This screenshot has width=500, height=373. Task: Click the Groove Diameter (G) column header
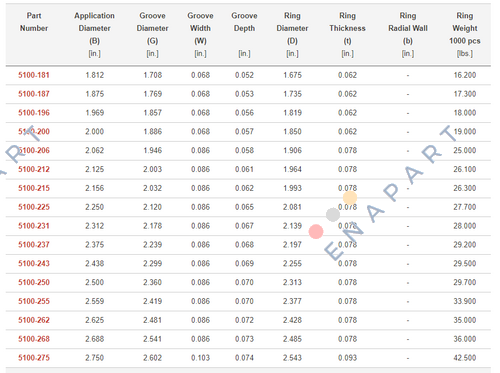coord(152,34)
